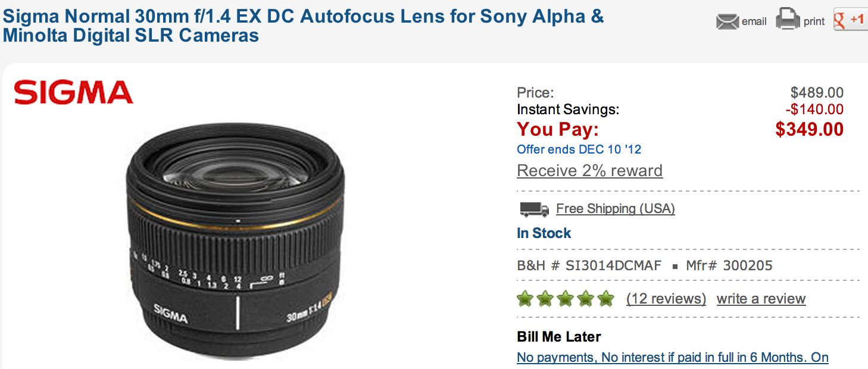
Task: Open No payments, No interest financing link
Action: click(673, 358)
